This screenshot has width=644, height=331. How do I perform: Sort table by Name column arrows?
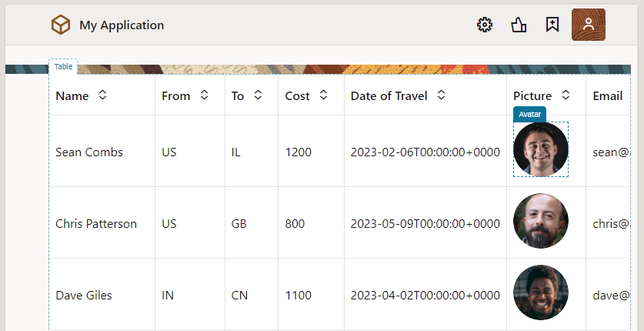coord(102,95)
